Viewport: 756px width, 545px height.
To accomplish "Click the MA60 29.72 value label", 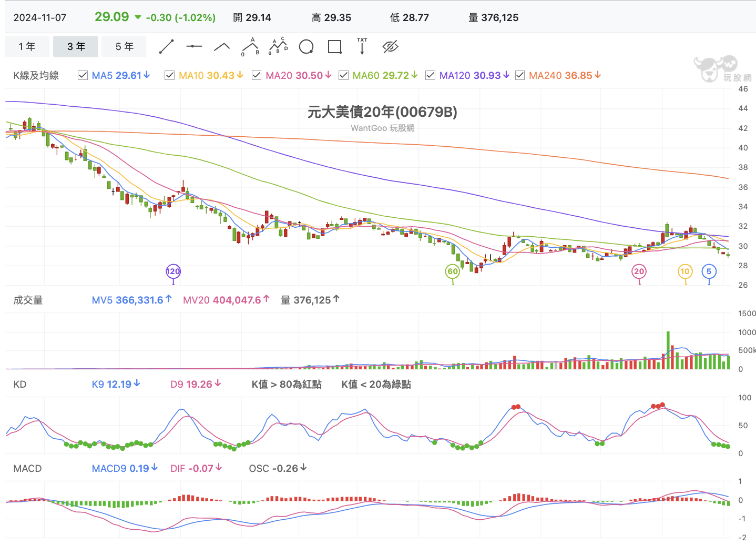I will point(385,75).
